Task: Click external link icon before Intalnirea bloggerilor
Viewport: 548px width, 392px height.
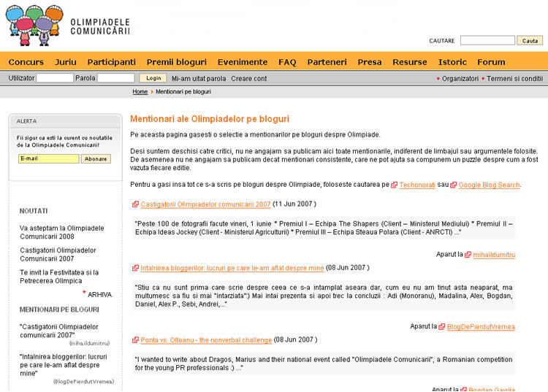Action: pyautogui.click(x=135, y=268)
